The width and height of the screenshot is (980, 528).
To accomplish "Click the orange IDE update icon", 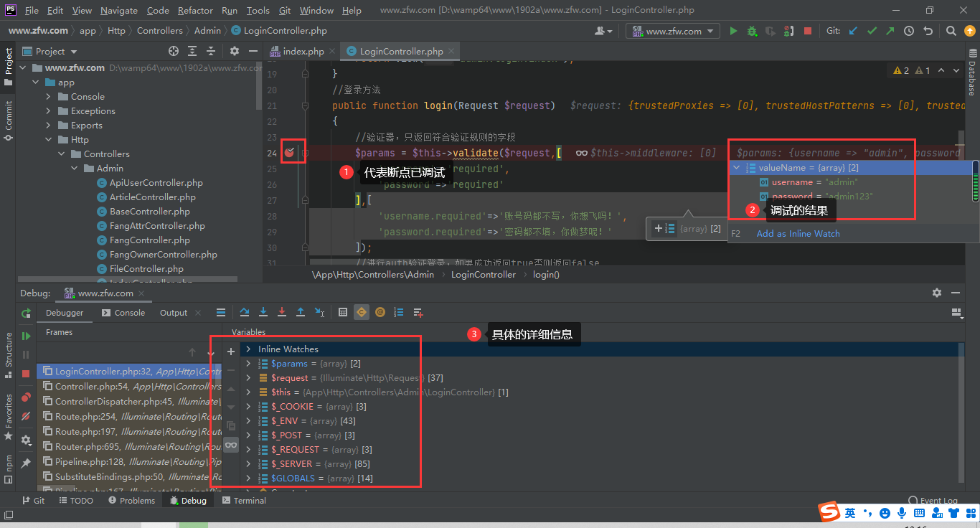I will 969,31.
